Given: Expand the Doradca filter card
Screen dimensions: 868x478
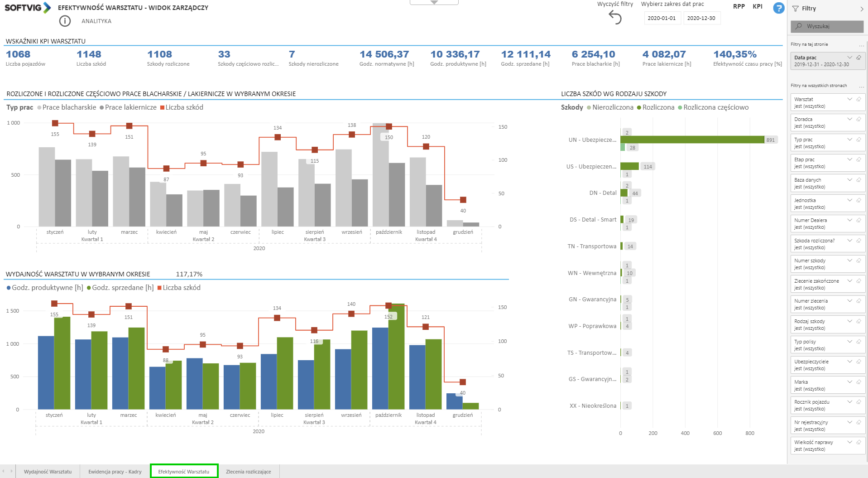Looking at the screenshot, I should point(849,119).
